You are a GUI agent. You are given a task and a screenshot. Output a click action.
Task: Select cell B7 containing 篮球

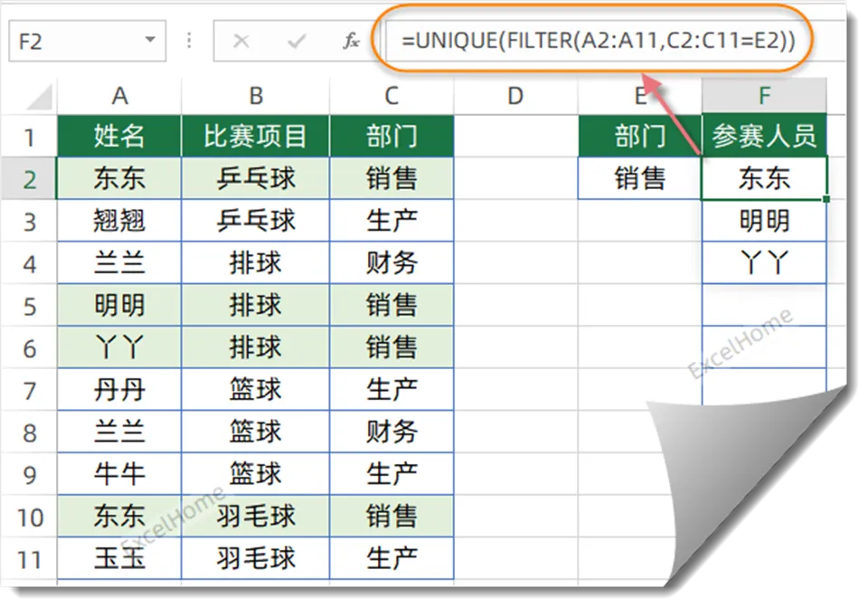click(255, 389)
